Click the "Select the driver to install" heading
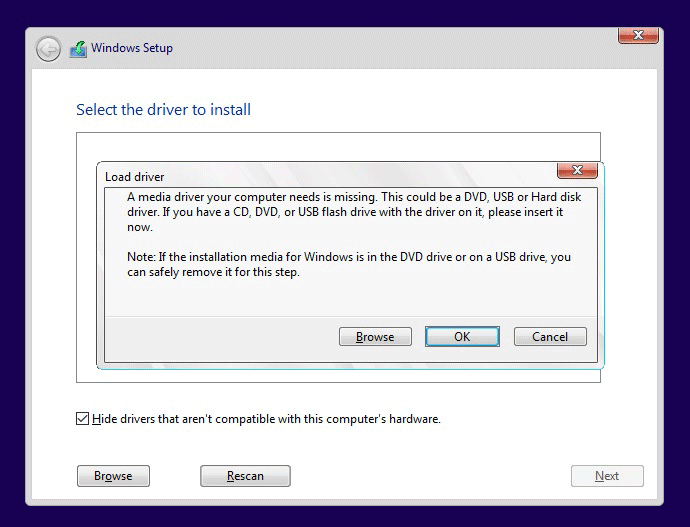Screen dimensions: 690x527 pos(163,110)
